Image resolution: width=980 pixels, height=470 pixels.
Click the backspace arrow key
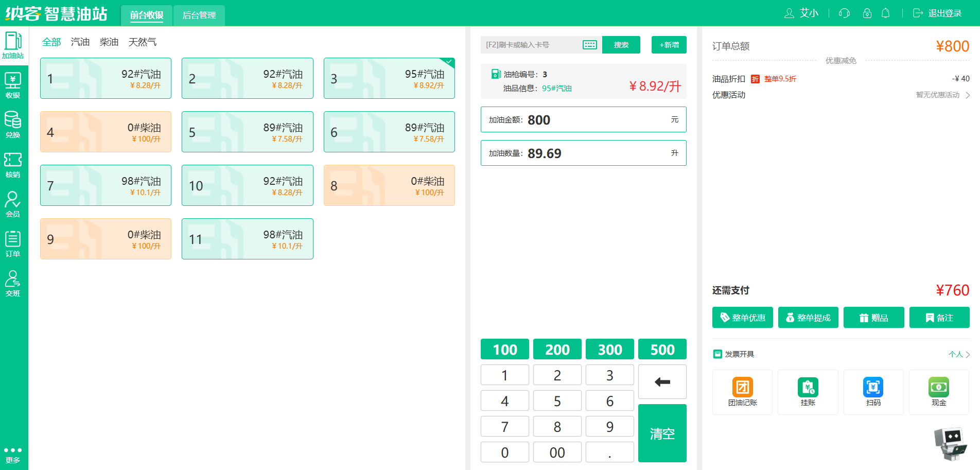click(662, 381)
